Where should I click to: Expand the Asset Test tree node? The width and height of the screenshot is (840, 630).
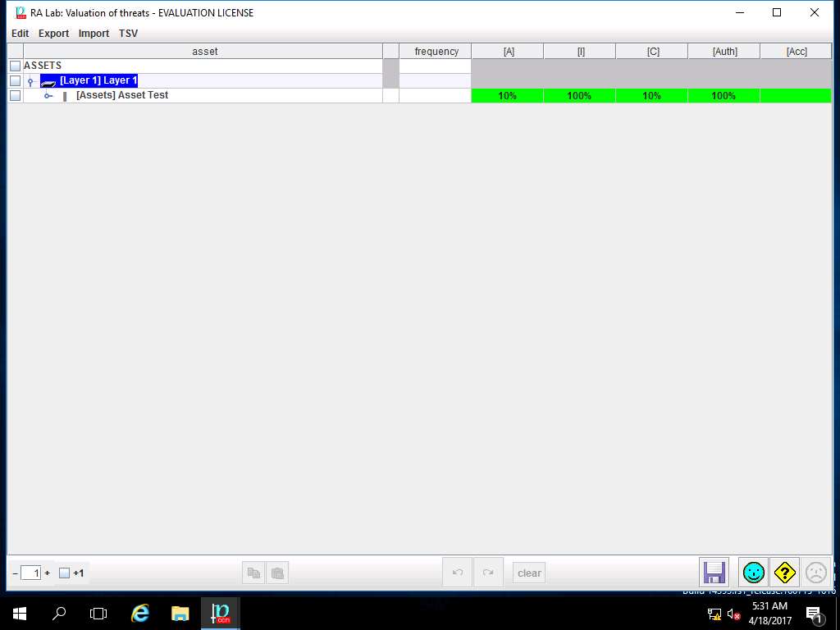tap(48, 96)
